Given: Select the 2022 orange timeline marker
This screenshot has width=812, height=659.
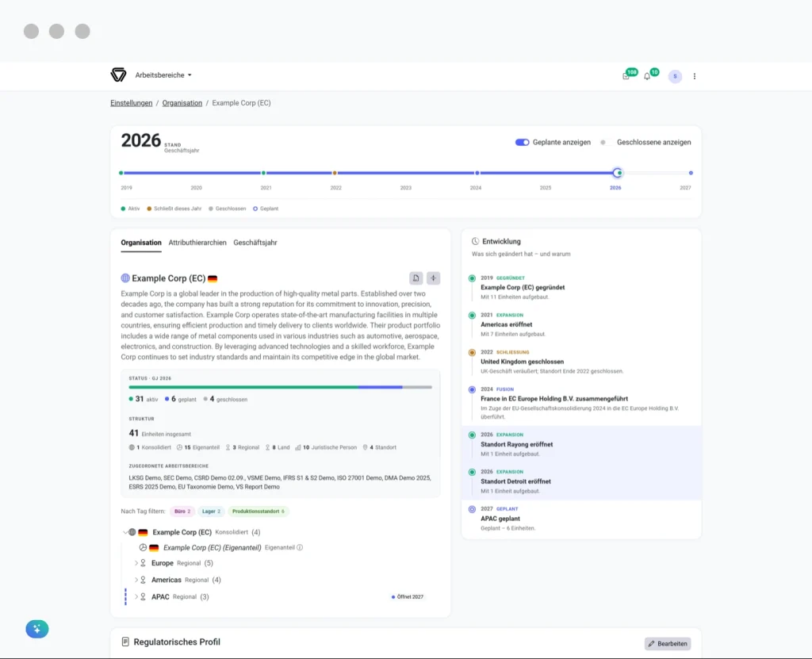Looking at the screenshot, I should (335, 173).
